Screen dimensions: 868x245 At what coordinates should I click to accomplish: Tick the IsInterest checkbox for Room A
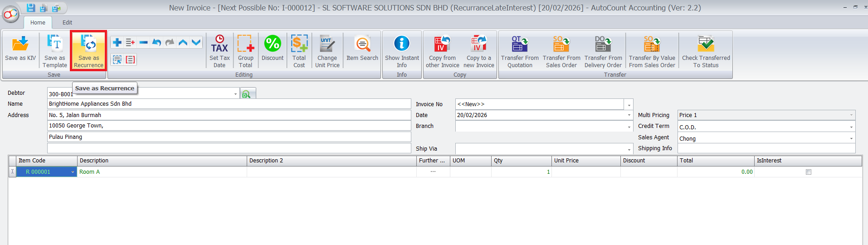808,172
